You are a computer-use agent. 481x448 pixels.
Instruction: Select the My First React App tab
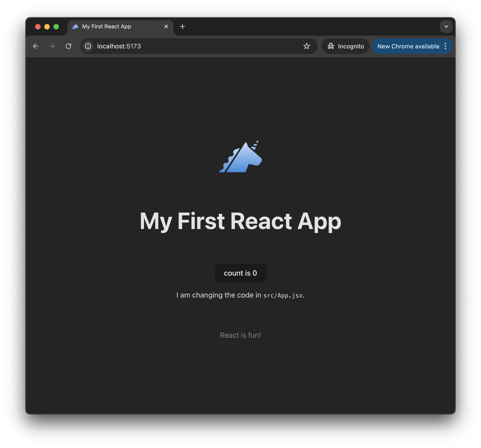coord(114,27)
